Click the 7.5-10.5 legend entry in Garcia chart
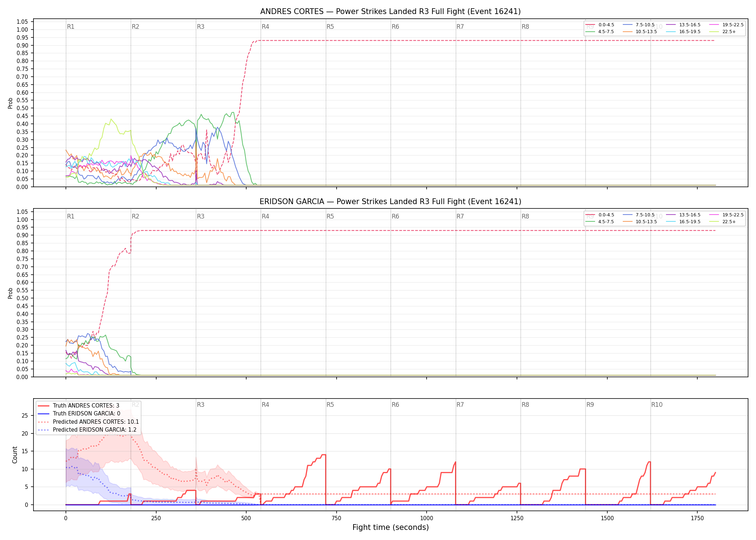The height and width of the screenshot is (540, 756). tap(639, 215)
